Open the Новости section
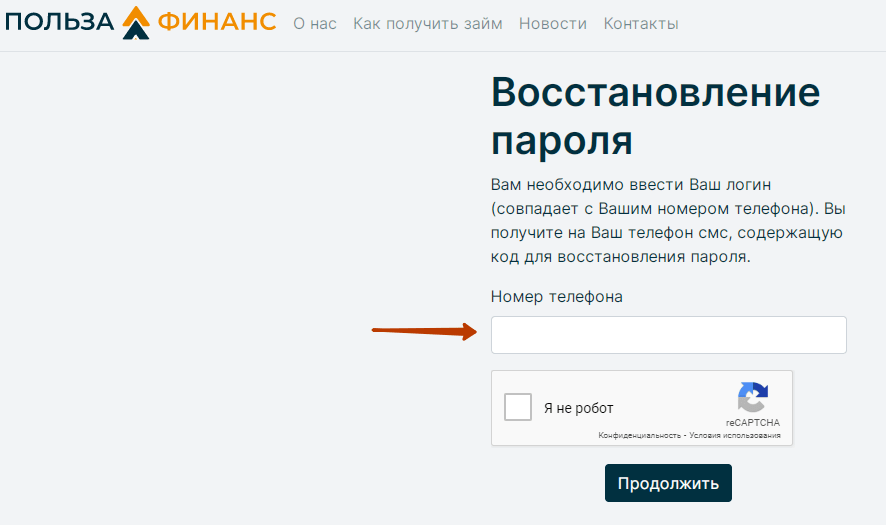Screen dimensions: 886x525 click(x=553, y=24)
